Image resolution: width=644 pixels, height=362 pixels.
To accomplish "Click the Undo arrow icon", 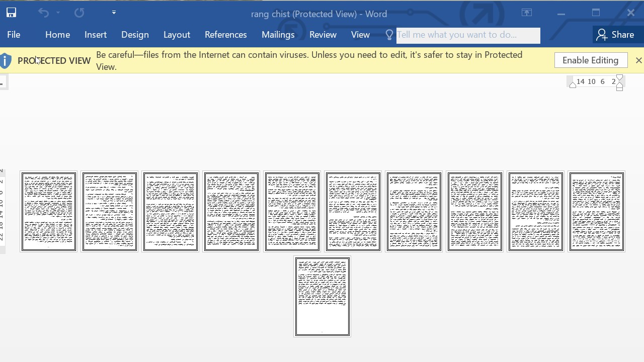I will click(x=43, y=13).
